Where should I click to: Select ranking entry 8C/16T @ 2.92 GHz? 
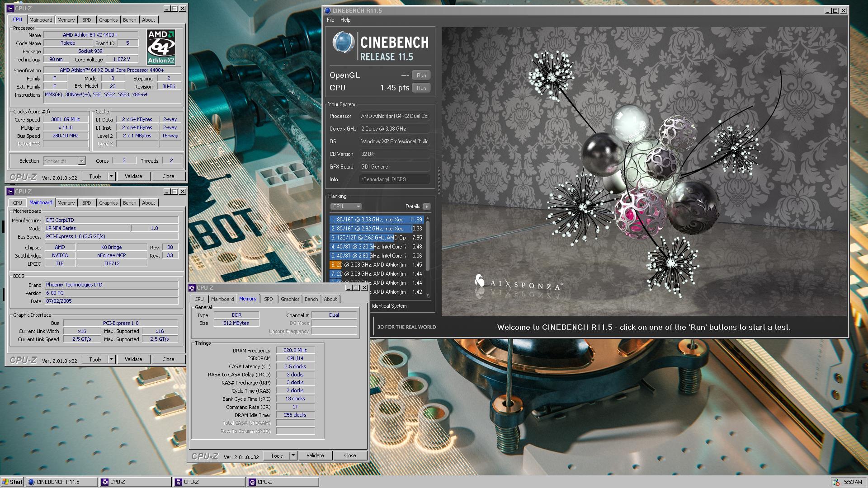tap(377, 229)
